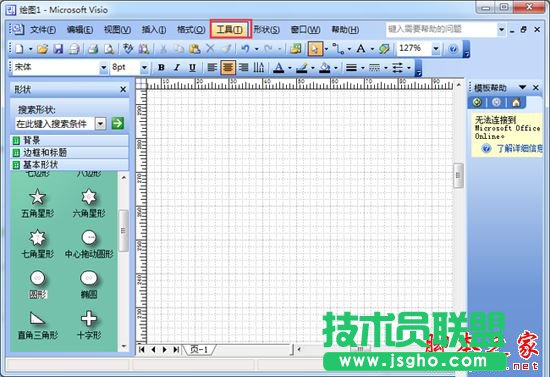Click the Undo arrow icon
The height and width of the screenshot is (377, 550).
click(x=245, y=49)
